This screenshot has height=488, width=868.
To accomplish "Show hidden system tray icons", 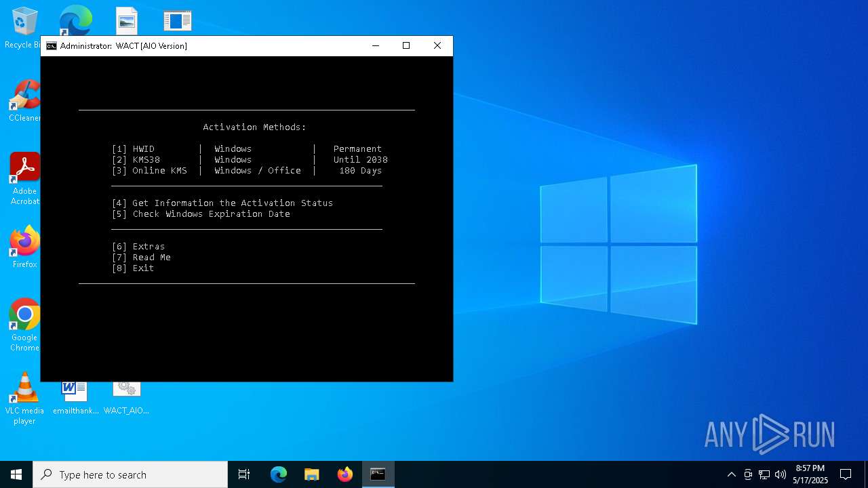I will click(731, 474).
